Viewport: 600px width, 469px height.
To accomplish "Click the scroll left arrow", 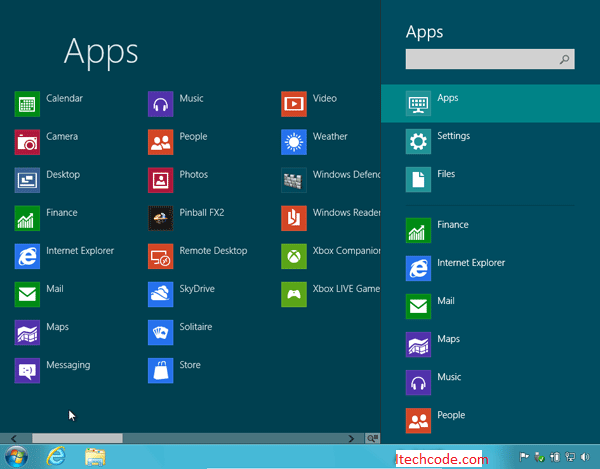I will (x=14, y=438).
